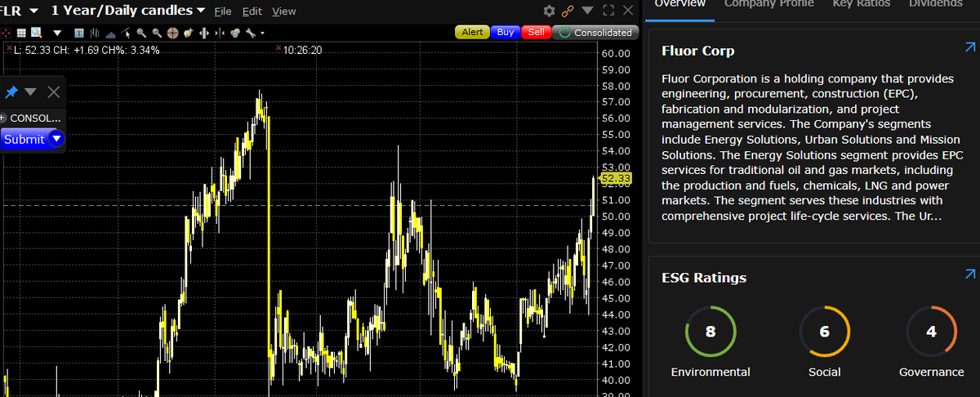Click the CONSOL... label in order panel
The width and height of the screenshot is (980, 397).
35,118
